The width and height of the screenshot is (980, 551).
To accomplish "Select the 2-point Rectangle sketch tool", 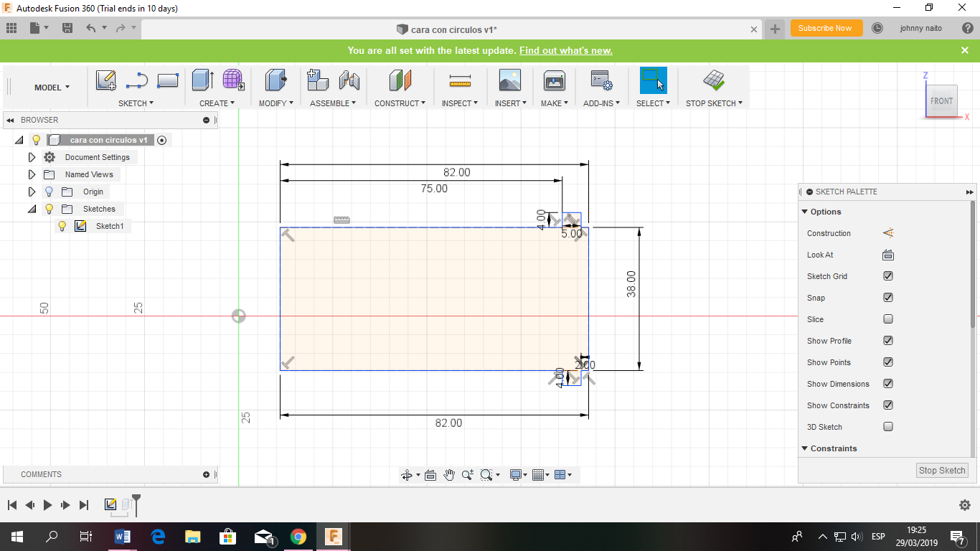I will click(x=167, y=80).
